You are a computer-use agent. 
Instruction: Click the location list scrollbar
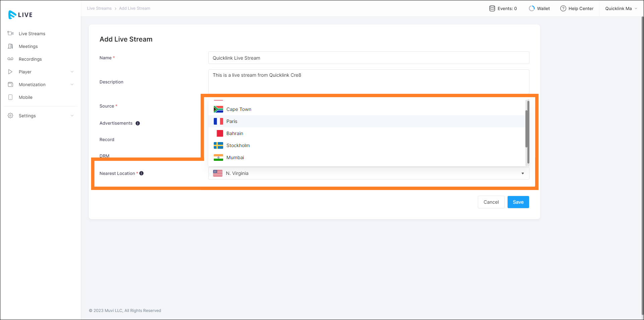pos(527,124)
